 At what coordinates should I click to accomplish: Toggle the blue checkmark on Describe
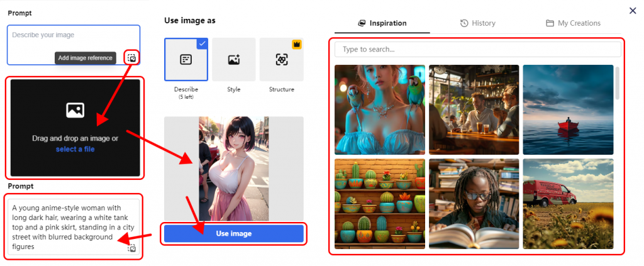click(x=201, y=43)
